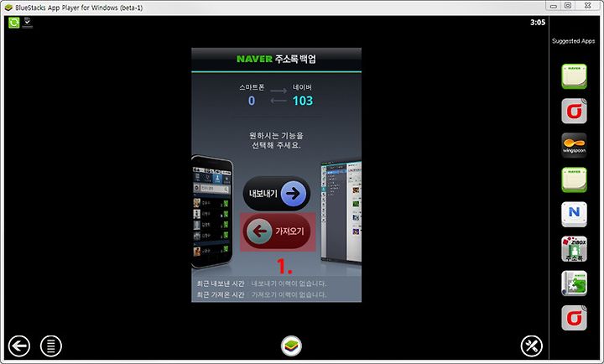Minimize the BlueStacks window
Image resolution: width=604 pixels, height=364 pixels.
point(554,6)
